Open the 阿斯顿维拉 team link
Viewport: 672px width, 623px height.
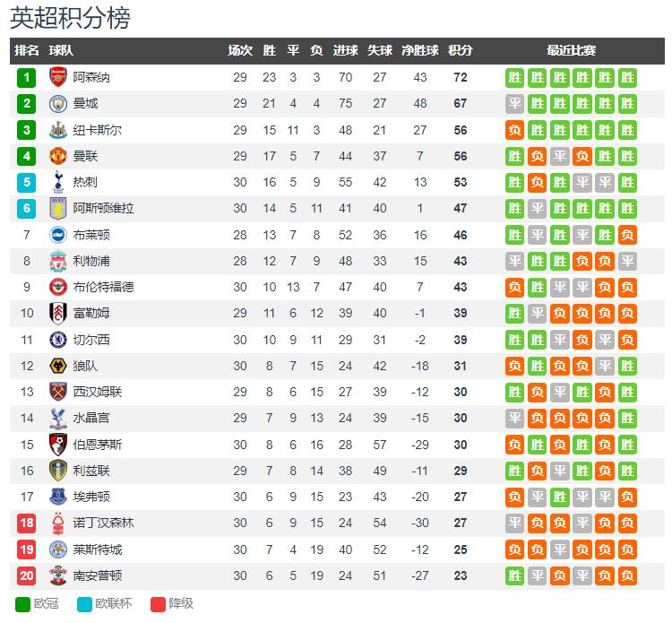pos(103,208)
